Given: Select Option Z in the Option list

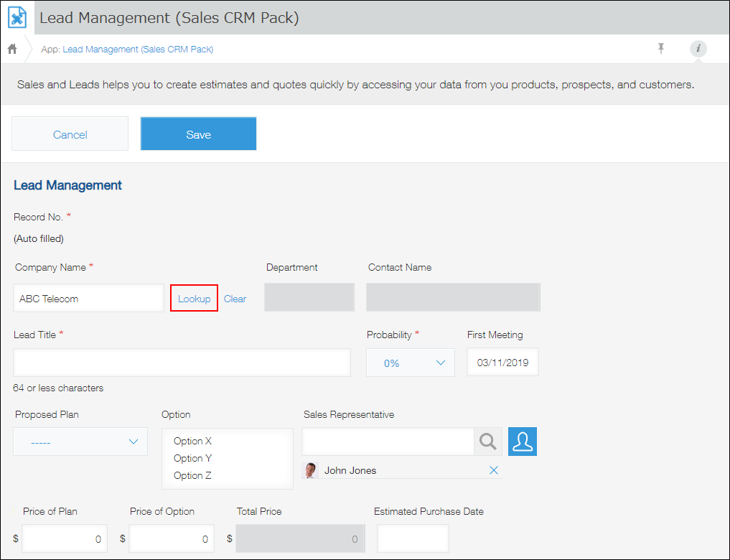Looking at the screenshot, I should tap(193, 475).
